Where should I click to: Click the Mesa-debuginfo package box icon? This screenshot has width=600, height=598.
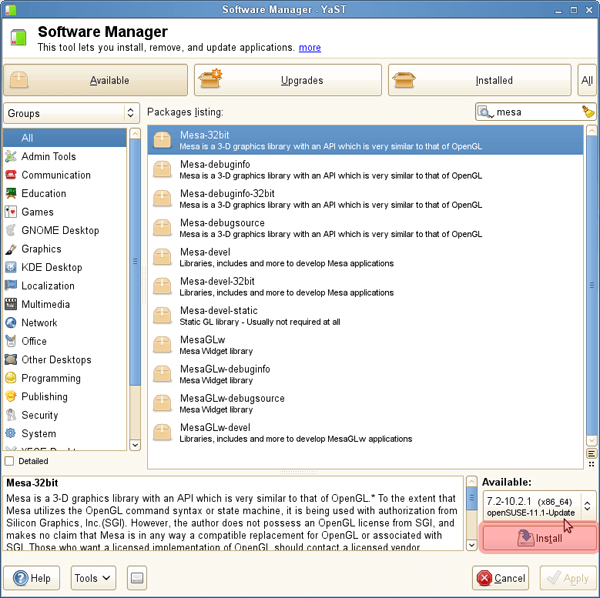[162, 169]
